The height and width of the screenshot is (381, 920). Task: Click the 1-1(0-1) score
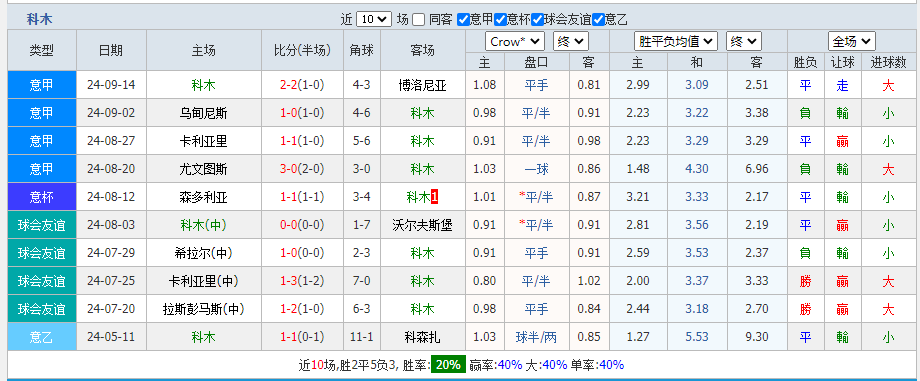(x=303, y=338)
